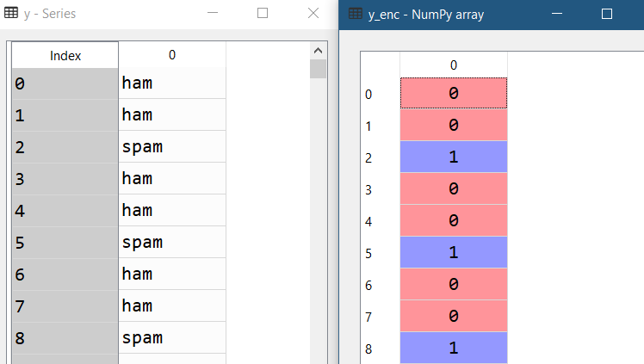644x364 pixels.
Task: Click index cell 1 in y Series
Action: pyautogui.click(x=65, y=115)
